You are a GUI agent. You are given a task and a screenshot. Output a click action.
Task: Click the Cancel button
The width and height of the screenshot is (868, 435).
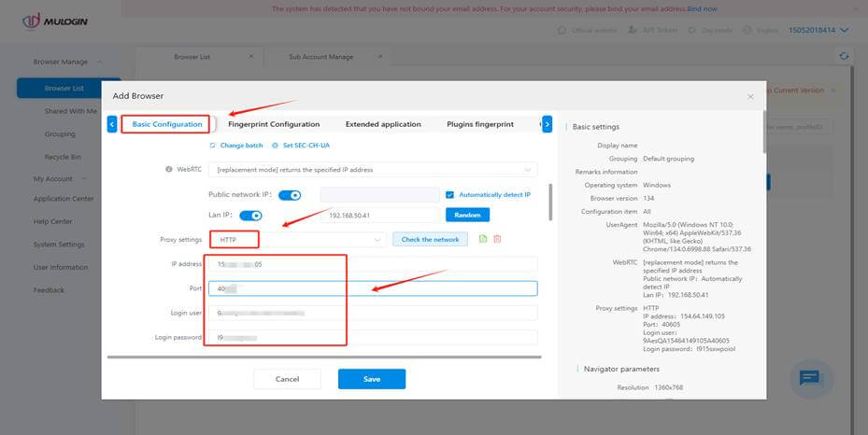point(287,379)
